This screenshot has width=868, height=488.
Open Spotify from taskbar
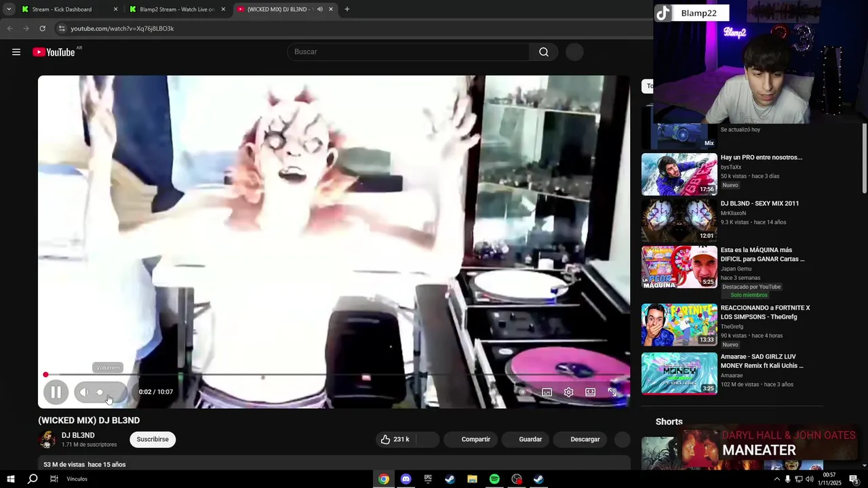pos(494,479)
